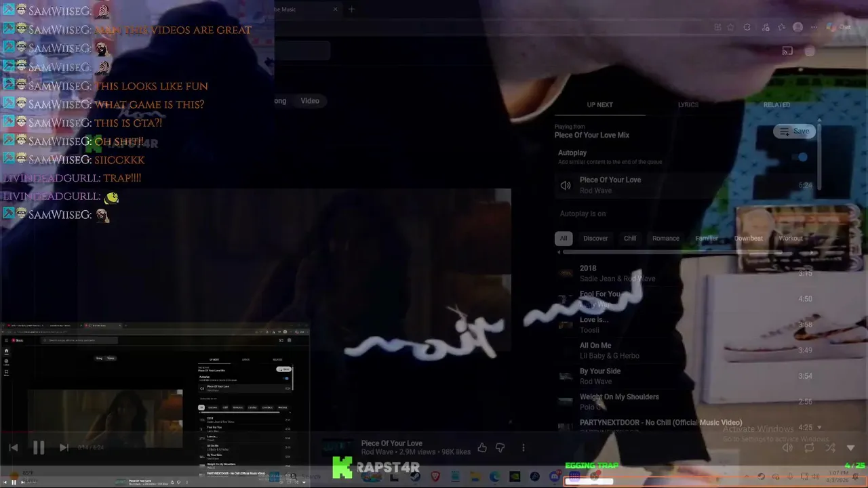Filter the queue by Workout
Screen dimensions: 868x488
[x=791, y=239]
